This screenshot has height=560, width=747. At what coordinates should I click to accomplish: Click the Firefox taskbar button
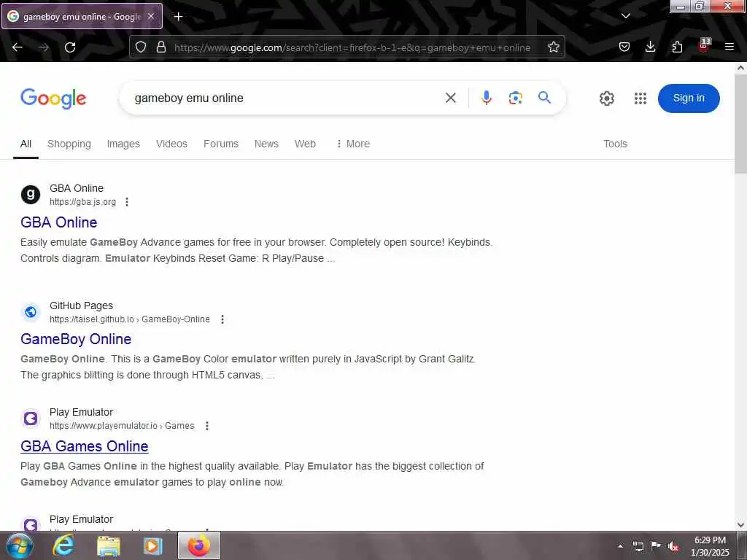198,545
